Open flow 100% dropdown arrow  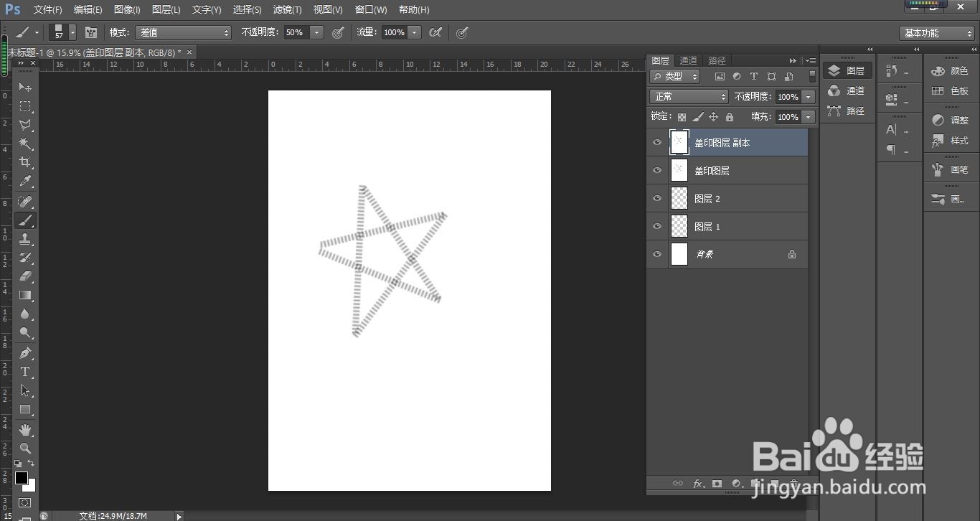(x=415, y=32)
